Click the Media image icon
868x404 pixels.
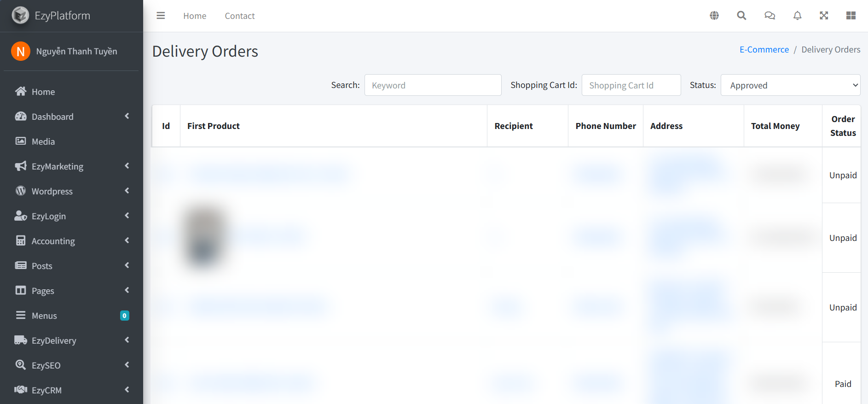21,141
